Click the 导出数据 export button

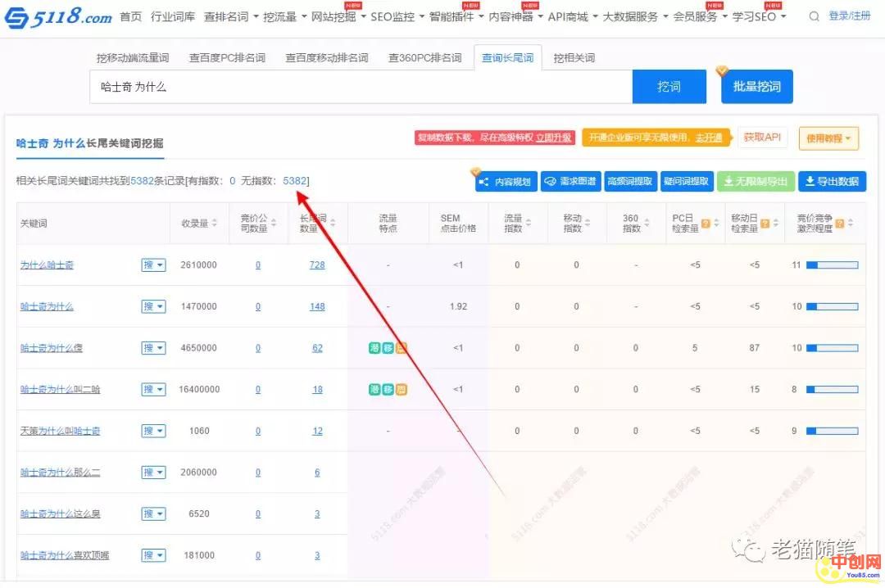pyautogui.click(x=832, y=182)
